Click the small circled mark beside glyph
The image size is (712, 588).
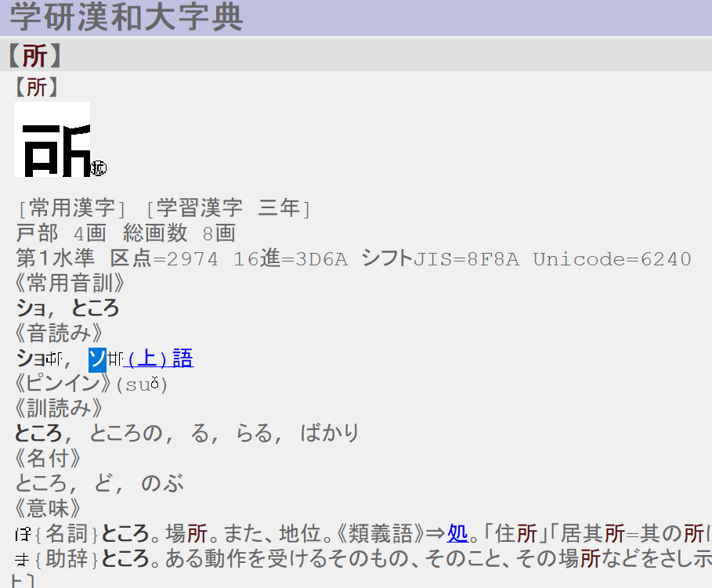click(99, 168)
